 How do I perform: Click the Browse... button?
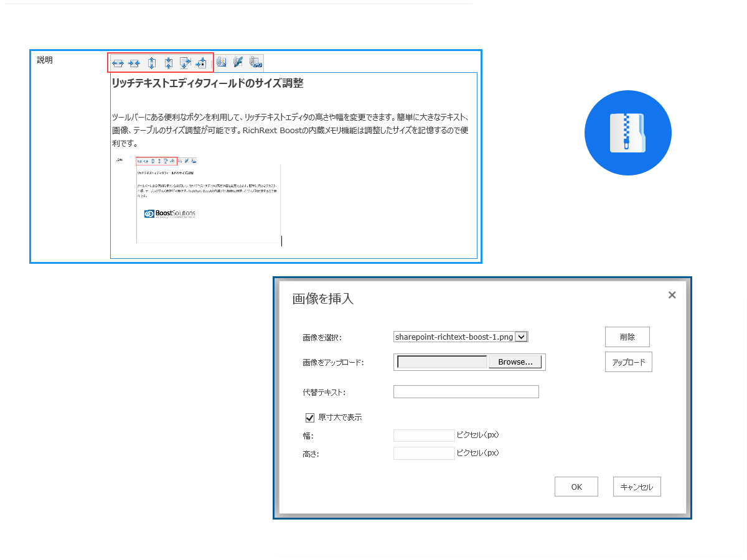point(515,362)
